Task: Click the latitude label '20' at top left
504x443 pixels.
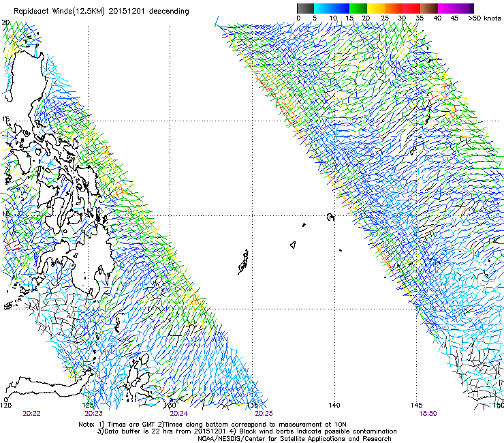Action: tap(5, 22)
